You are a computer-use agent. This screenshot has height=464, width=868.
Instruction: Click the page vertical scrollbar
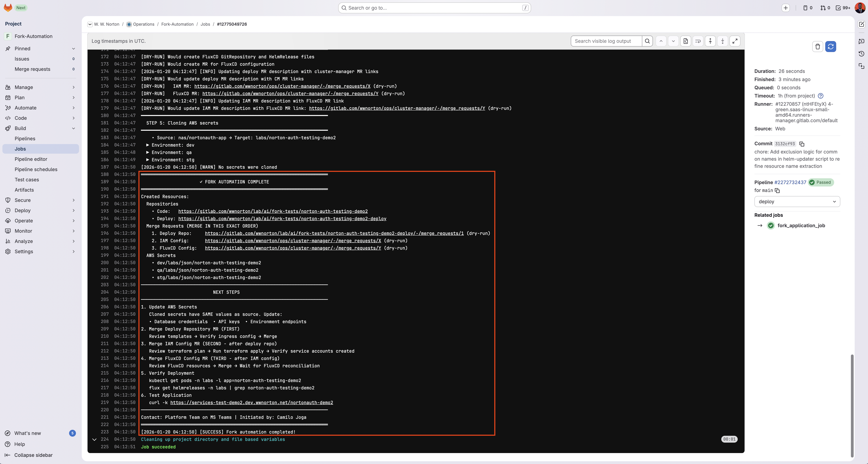(852, 406)
